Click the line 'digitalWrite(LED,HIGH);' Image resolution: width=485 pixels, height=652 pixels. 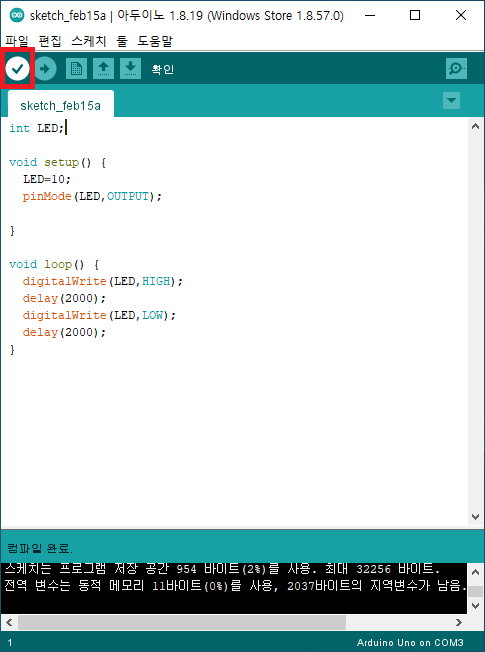(103, 282)
